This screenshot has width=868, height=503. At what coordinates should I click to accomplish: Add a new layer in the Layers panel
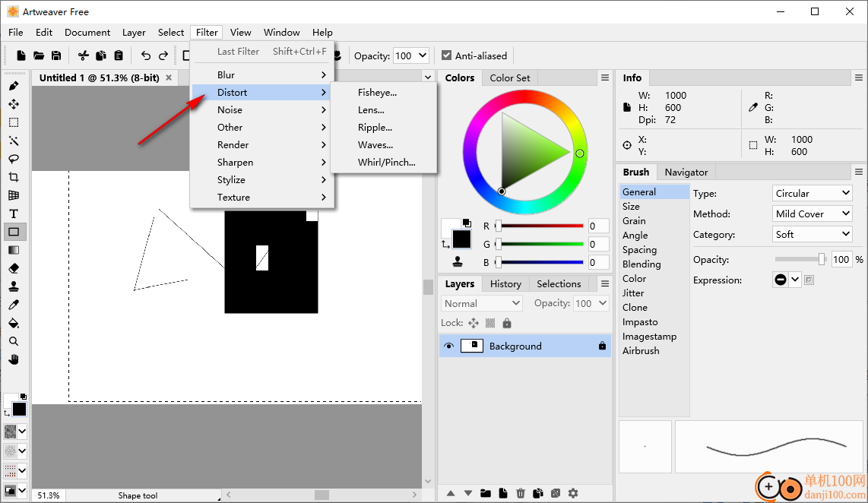[x=502, y=493]
